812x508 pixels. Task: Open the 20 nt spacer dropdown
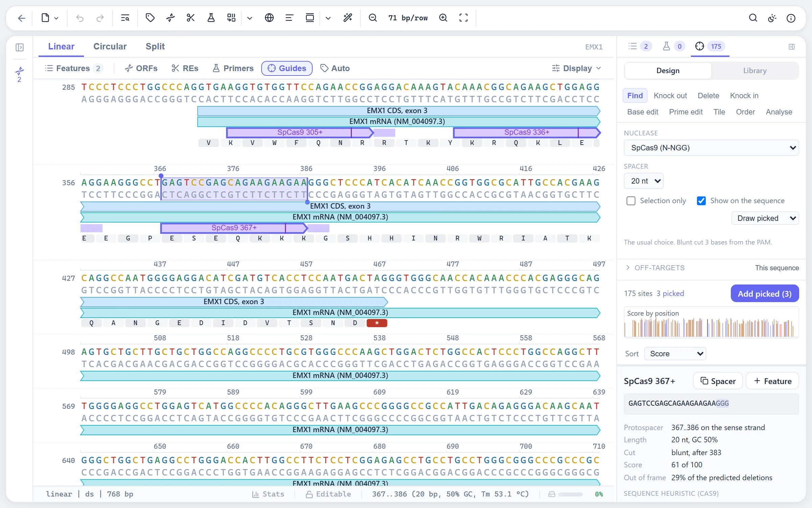(644, 181)
